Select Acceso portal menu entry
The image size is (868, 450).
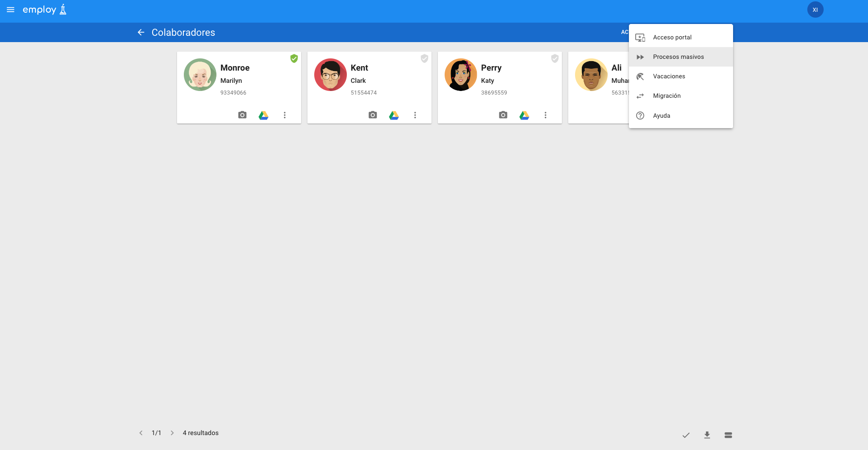tap(681, 37)
